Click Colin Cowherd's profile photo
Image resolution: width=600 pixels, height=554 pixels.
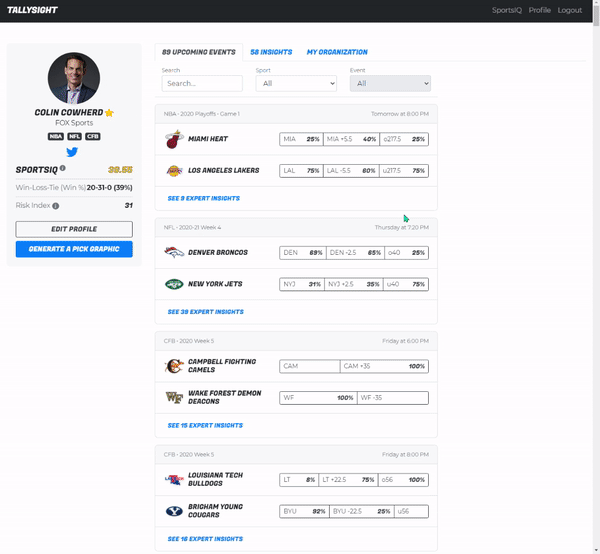74,78
